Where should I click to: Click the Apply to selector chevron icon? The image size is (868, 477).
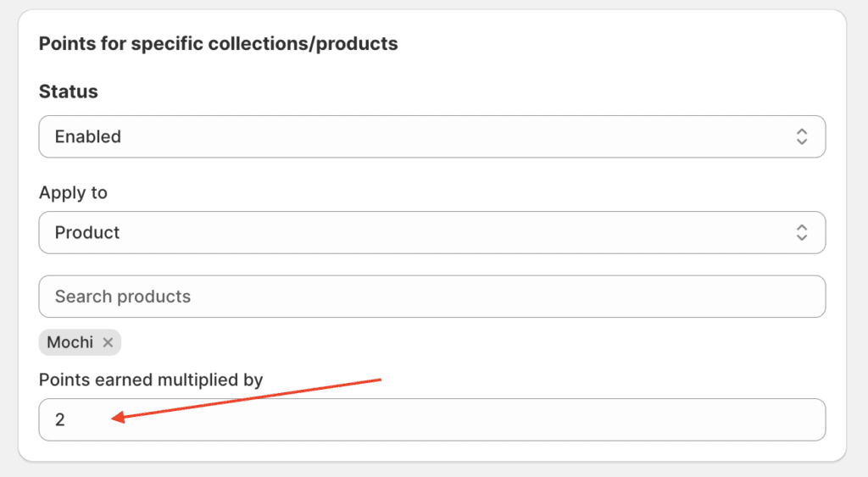tap(801, 233)
